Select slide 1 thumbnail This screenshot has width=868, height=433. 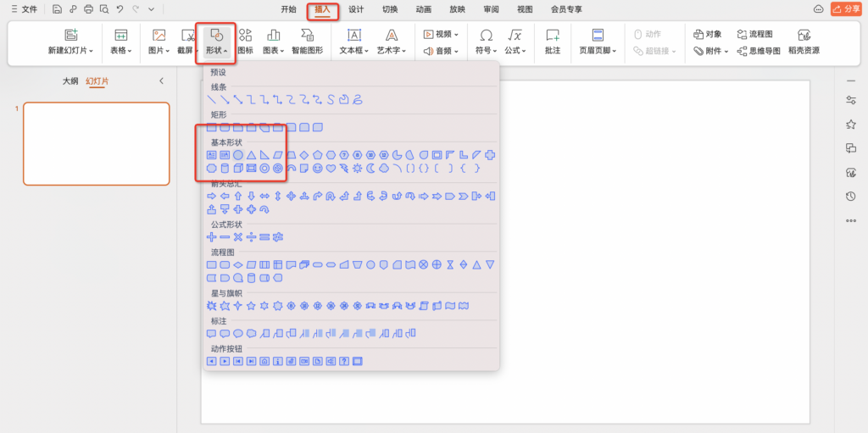96,143
